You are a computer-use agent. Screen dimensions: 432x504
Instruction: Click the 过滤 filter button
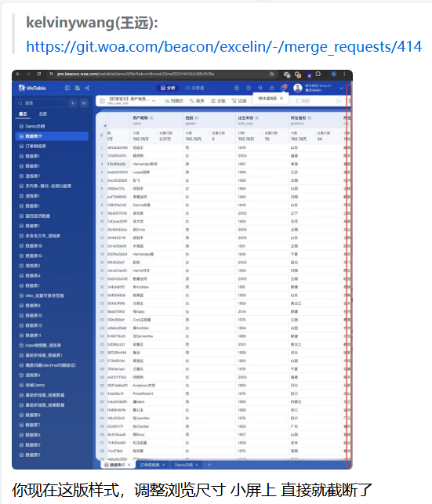239,101
